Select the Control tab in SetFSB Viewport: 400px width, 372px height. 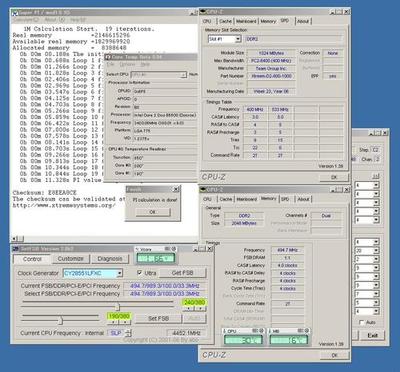click(x=32, y=259)
